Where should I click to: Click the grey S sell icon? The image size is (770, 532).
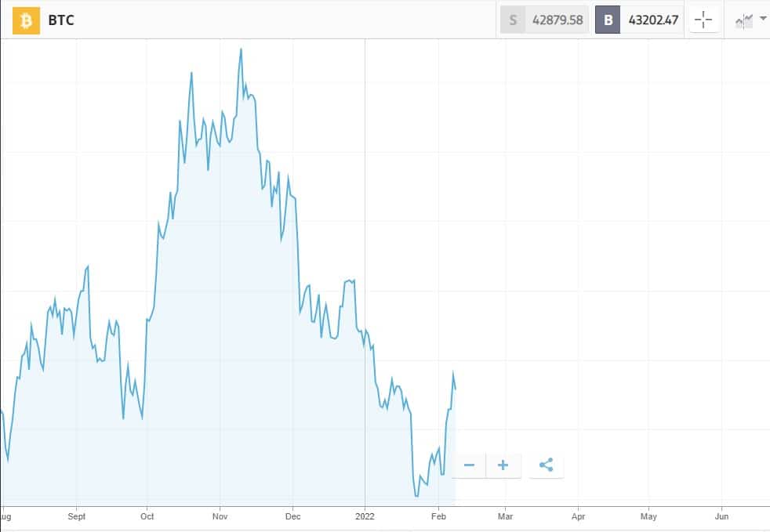tap(513, 20)
